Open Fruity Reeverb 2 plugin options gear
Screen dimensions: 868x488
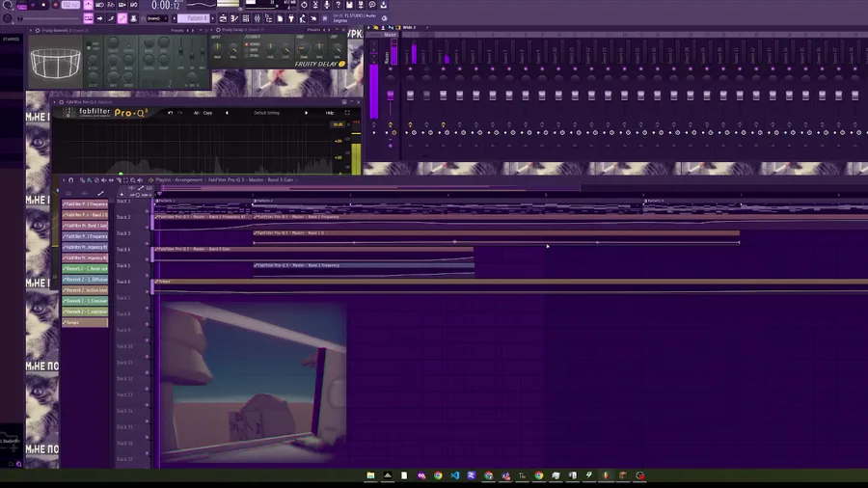coord(38,31)
